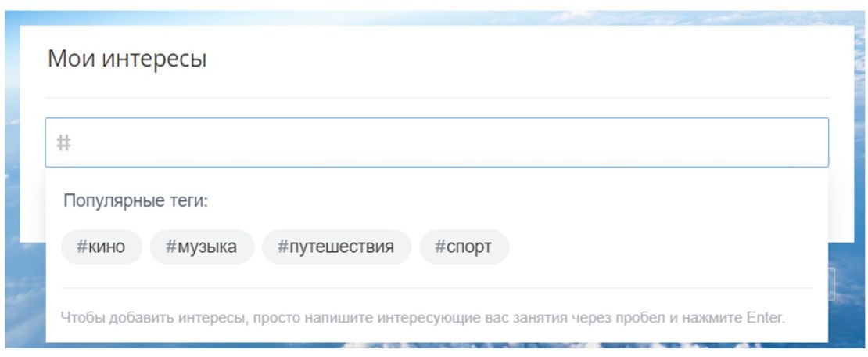
Task: Choose the #путешествия tag chip
Action: pyautogui.click(x=336, y=247)
